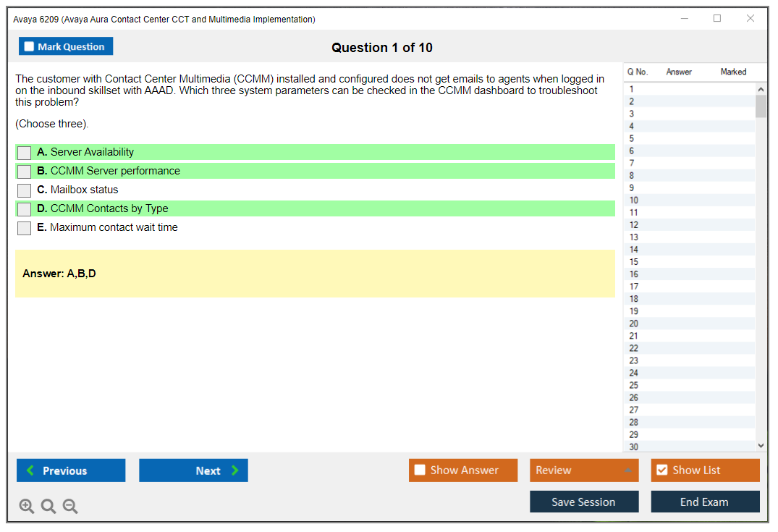Select answer A Server Availability checkbox
The image size is (778, 532).
click(x=25, y=153)
